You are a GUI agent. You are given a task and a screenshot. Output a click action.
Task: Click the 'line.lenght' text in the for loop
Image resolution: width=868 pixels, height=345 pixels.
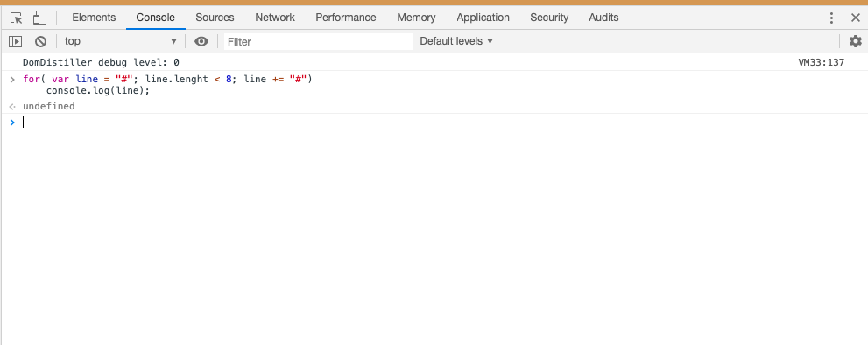pyautogui.click(x=177, y=79)
